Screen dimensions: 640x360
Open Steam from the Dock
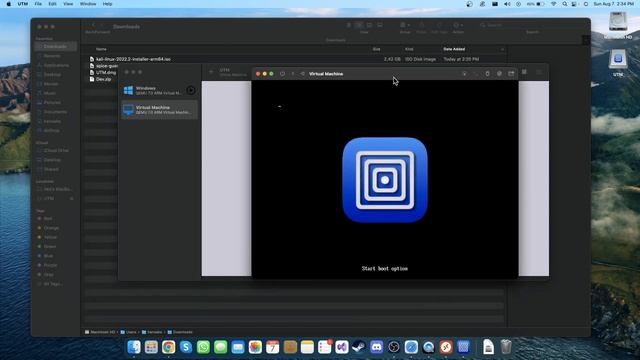359,347
